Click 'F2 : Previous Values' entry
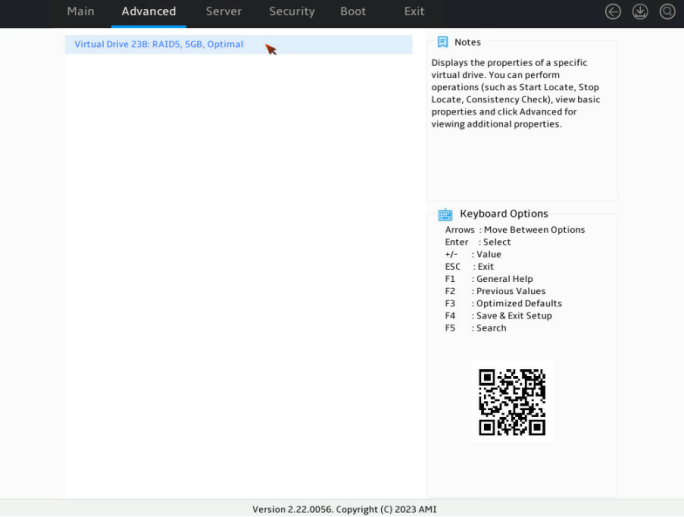The image size is (684, 517). click(495, 291)
